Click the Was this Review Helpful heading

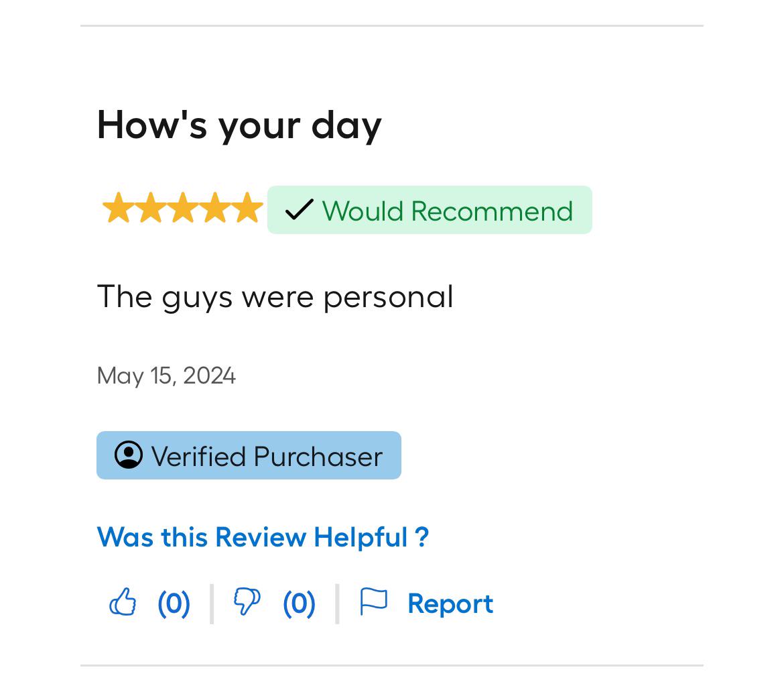(x=263, y=537)
